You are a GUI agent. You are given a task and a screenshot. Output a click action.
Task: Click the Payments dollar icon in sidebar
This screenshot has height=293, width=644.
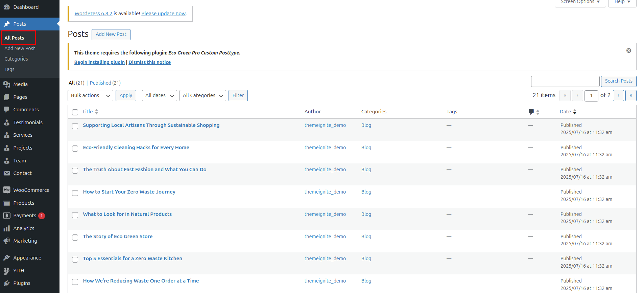click(7, 216)
